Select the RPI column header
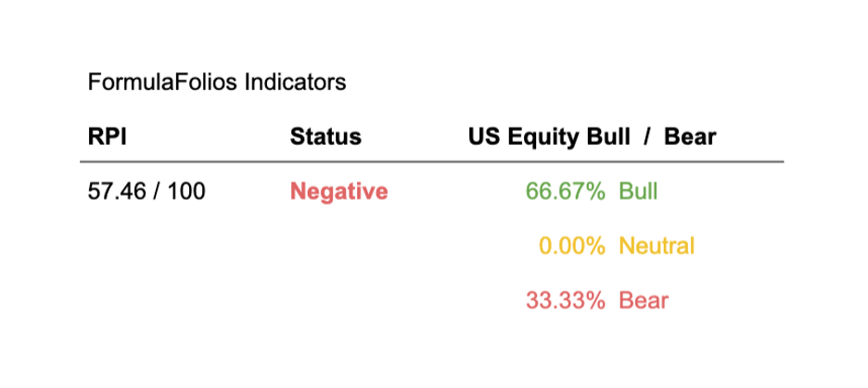868x388 pixels. pos(108,137)
